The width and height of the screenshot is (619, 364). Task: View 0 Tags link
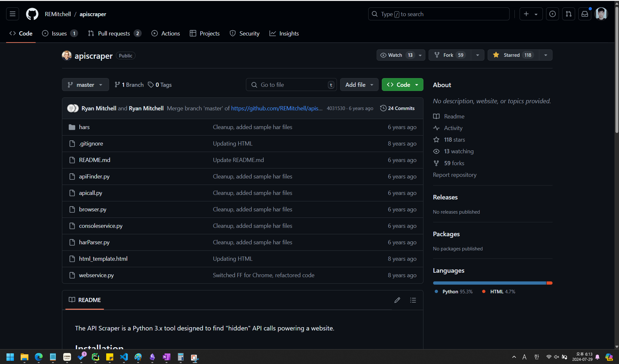point(160,85)
